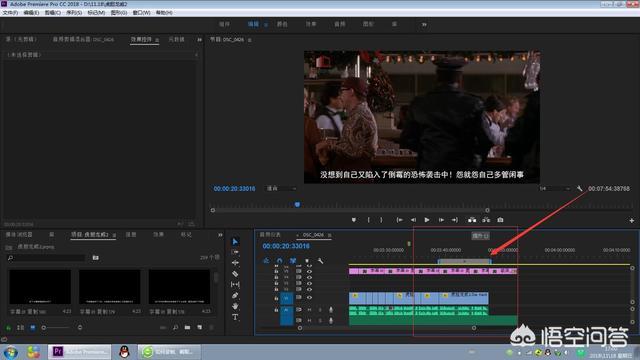Viewport: 640px width, 360px height.
Task: Select the Pen tool
Action: (x=235, y=295)
